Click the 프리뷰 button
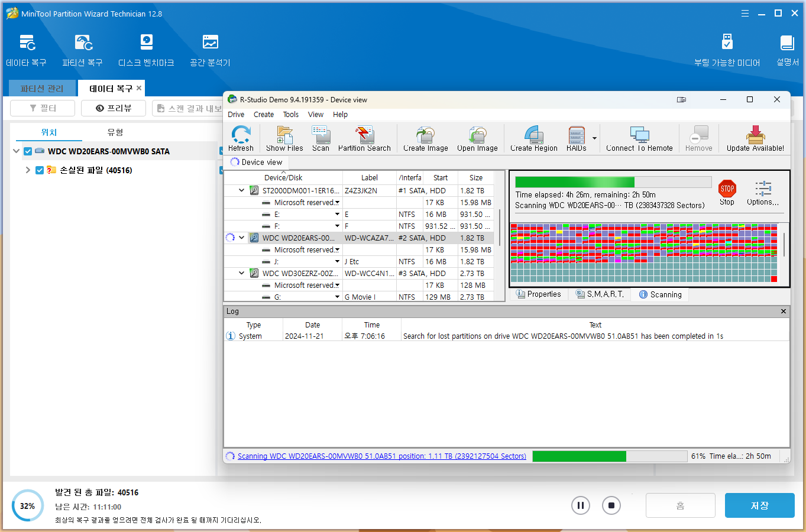 pos(114,108)
